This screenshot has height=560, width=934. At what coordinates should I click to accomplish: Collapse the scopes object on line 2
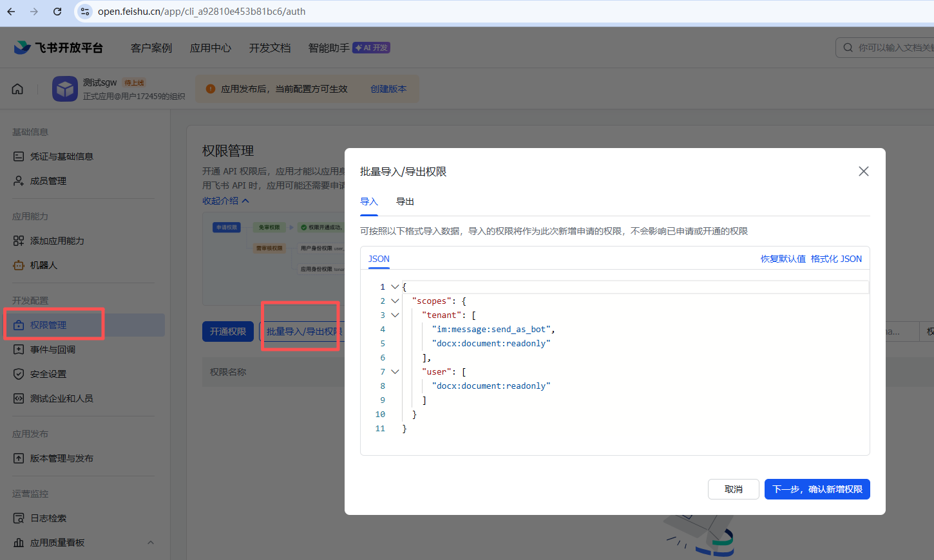click(x=395, y=301)
